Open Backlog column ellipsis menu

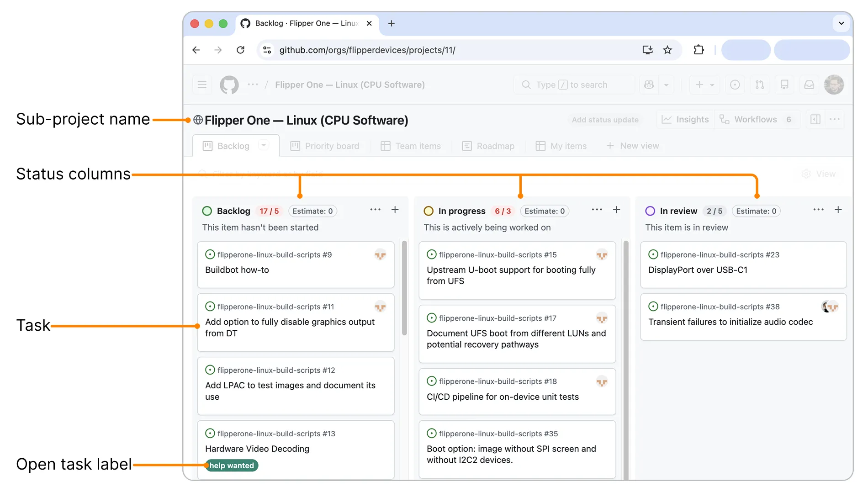click(x=376, y=210)
